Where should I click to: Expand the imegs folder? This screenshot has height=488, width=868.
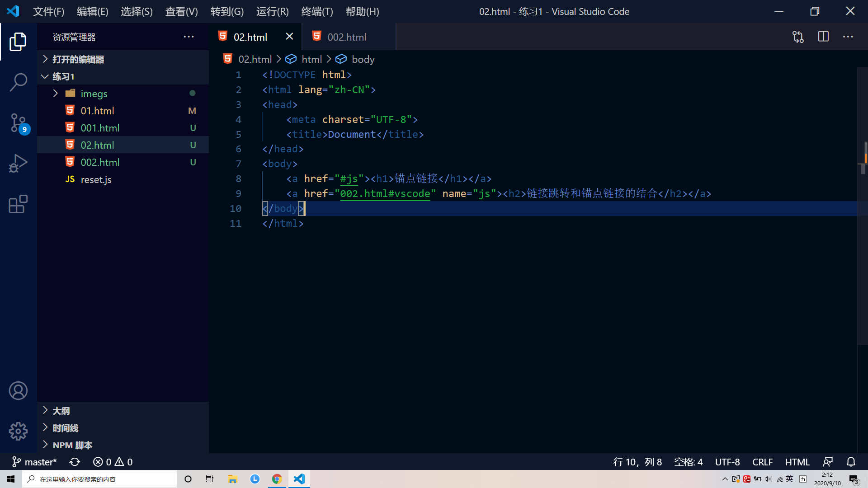(123, 94)
